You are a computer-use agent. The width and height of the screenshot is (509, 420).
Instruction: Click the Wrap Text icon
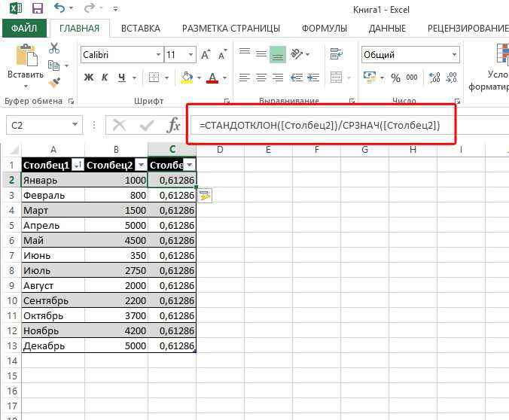pos(337,54)
